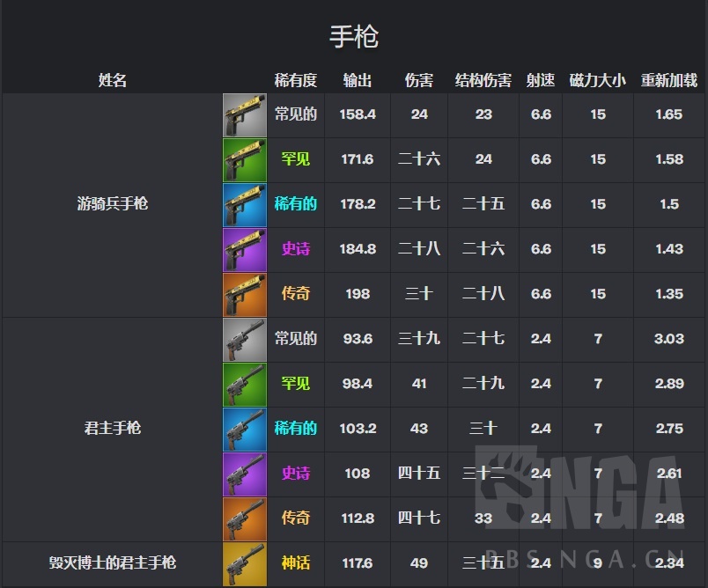The image size is (708, 588).
Task: Click the purple 史诗 君主手枪 pistol icon
Action: [245, 474]
